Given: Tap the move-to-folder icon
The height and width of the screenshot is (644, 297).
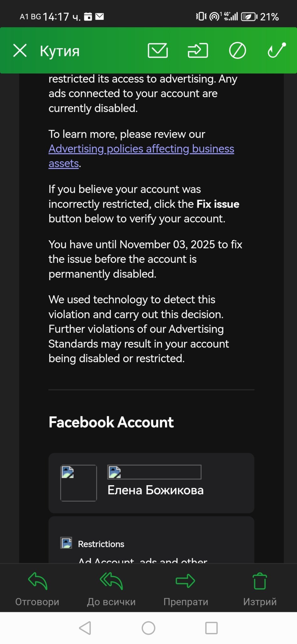Looking at the screenshot, I should pyautogui.click(x=198, y=50).
